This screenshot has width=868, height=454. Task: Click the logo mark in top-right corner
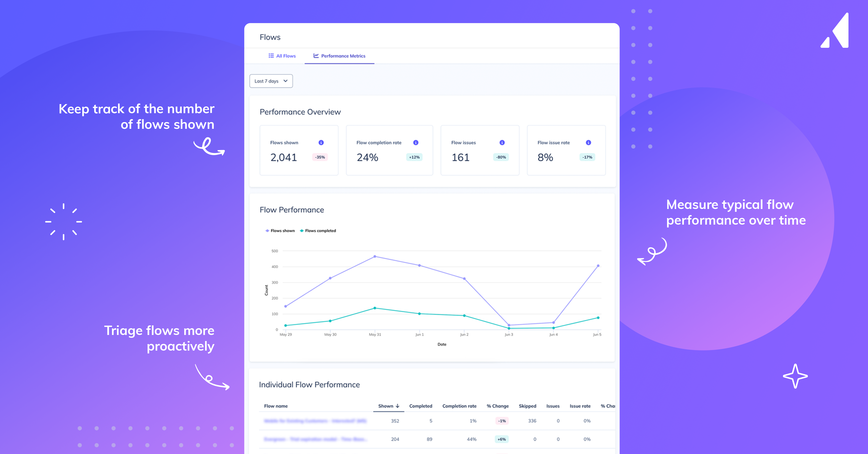835,30
